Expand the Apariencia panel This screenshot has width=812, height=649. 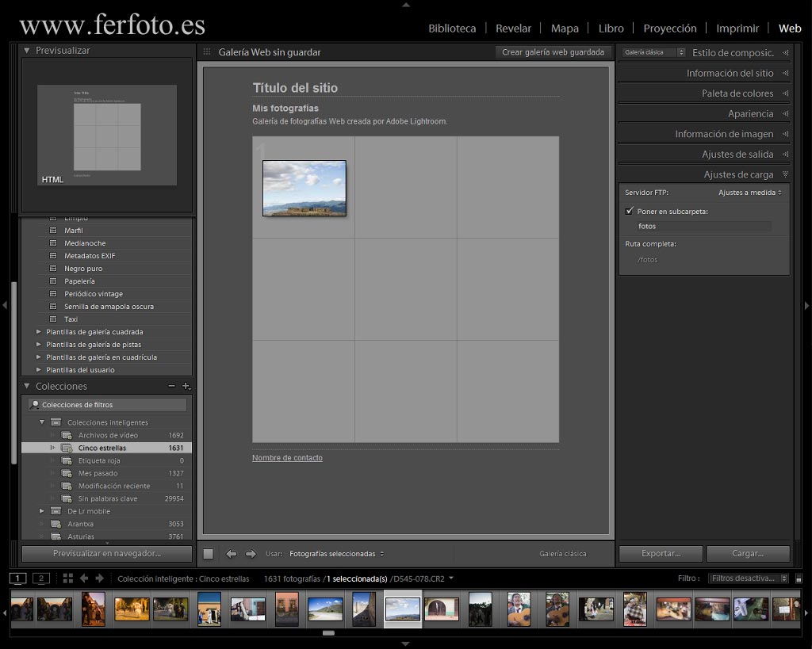tap(786, 113)
